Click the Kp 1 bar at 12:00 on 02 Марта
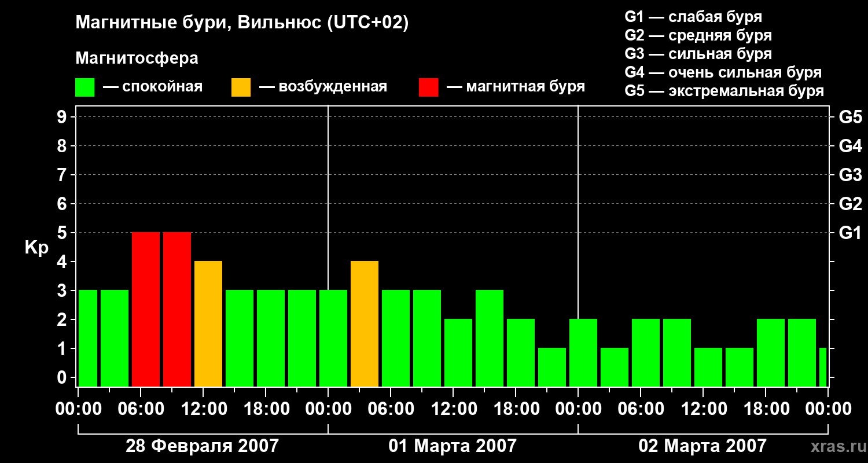Viewport: 868px width, 463px height. click(x=708, y=368)
